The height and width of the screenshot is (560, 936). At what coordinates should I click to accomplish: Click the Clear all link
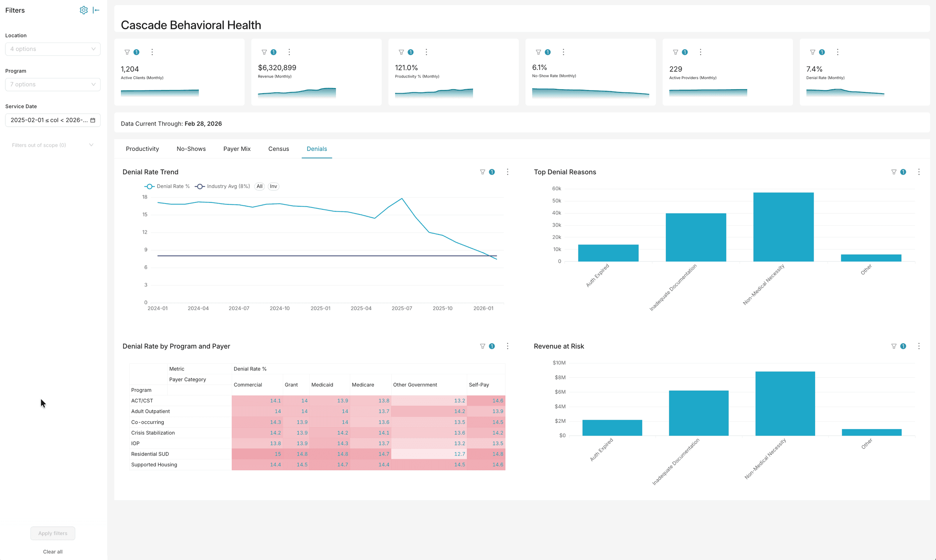52,551
